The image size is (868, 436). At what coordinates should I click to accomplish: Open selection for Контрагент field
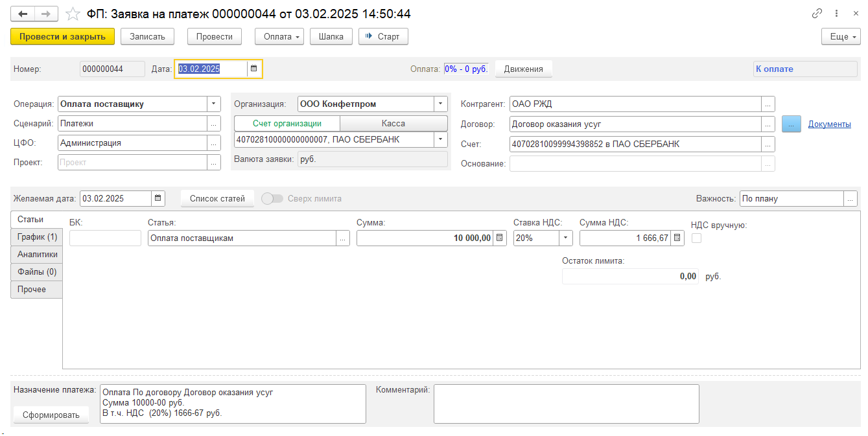pos(768,104)
